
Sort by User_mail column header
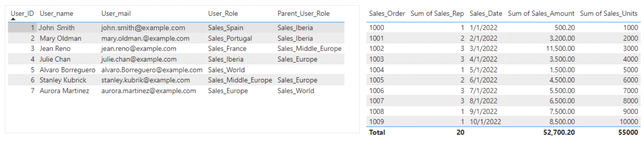click(x=116, y=14)
